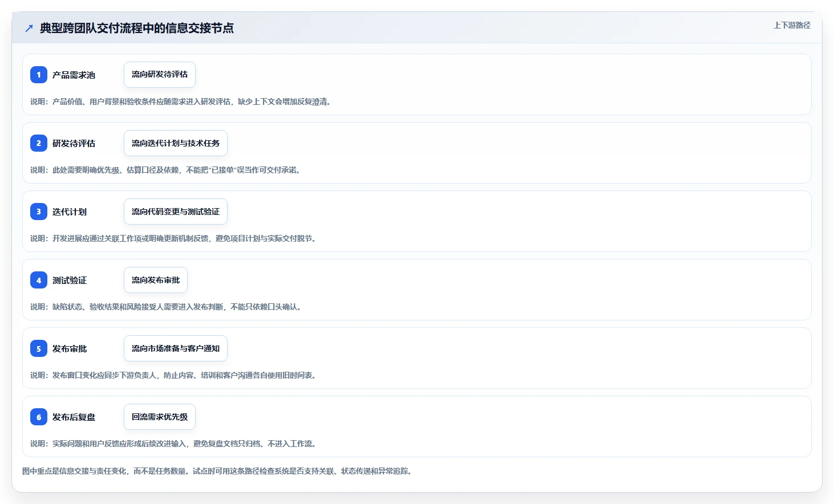Click the number 3 step badge

(x=39, y=212)
